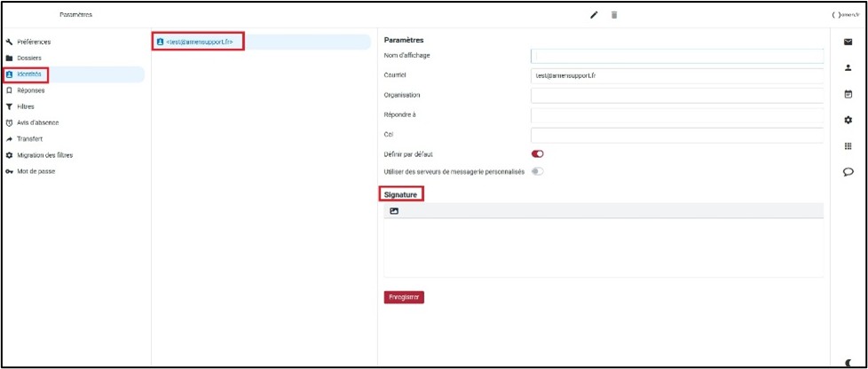Click the 'Nom d'affichage' input field
The height and width of the screenshot is (369, 868).
(x=676, y=56)
